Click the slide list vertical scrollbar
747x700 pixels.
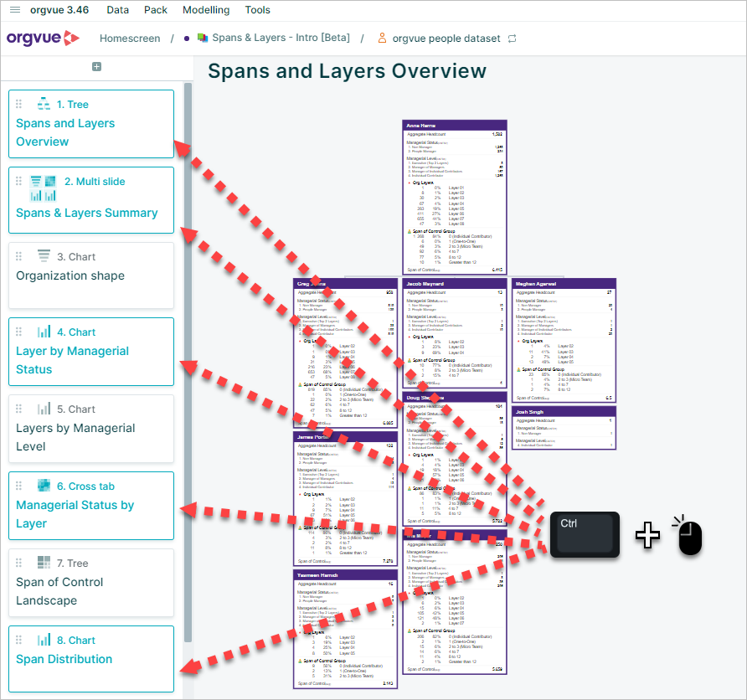(x=188, y=362)
